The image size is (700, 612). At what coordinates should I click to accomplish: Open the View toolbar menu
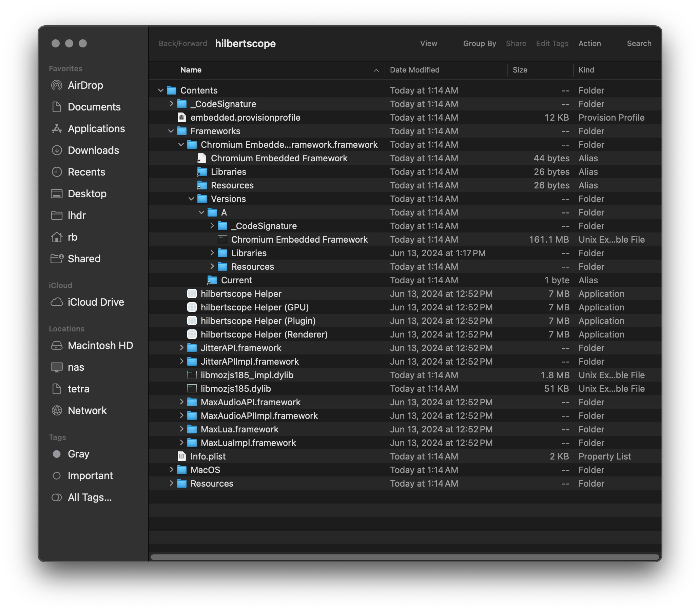tap(429, 44)
